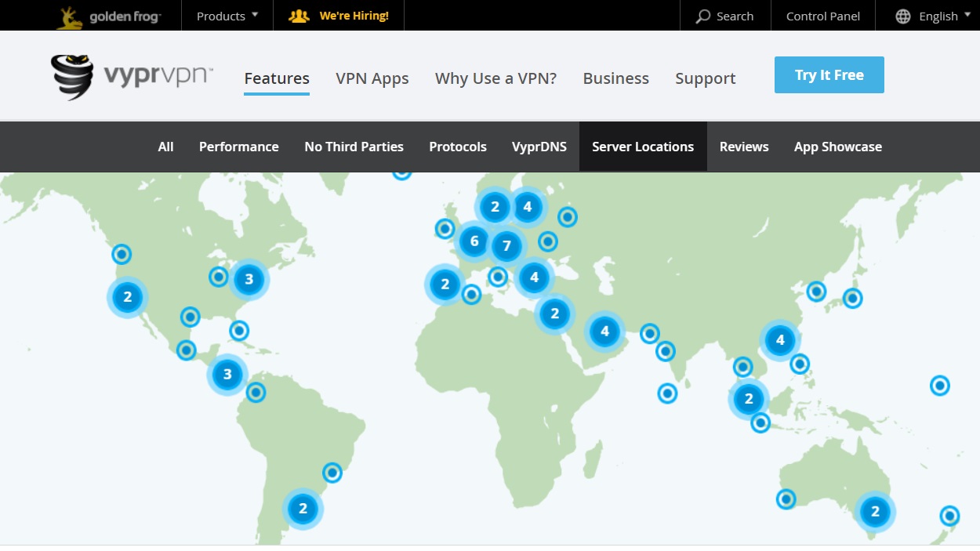Screen dimensions: 980x551
Task: Select the 4-server cluster in the Arabian Peninsula
Action: [x=604, y=332]
